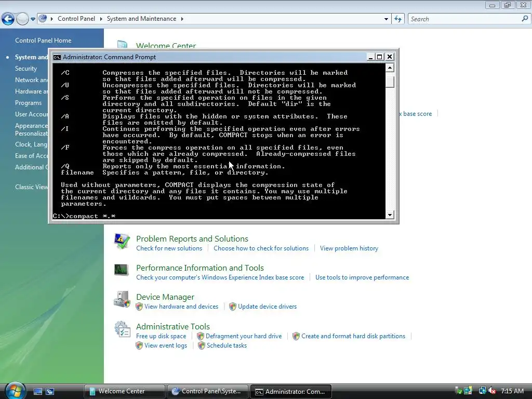Open the address bar history dropdown

click(386, 19)
